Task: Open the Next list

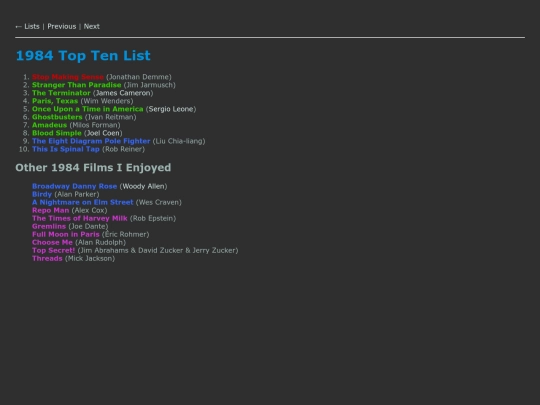Action: [92, 27]
